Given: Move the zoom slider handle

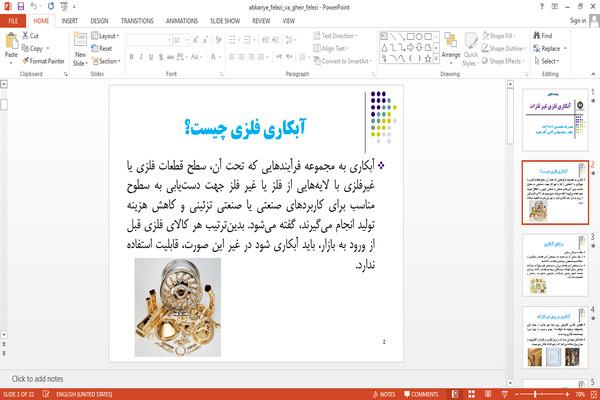Looking at the screenshot, I should pyautogui.click(x=535, y=394).
